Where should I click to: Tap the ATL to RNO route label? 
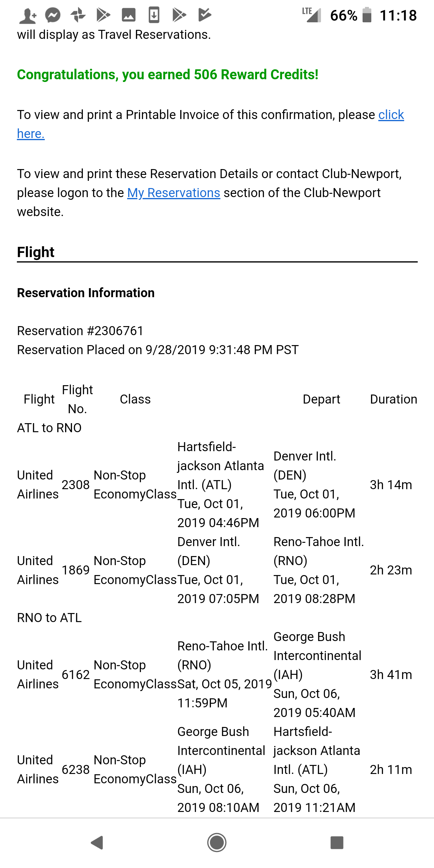49,428
